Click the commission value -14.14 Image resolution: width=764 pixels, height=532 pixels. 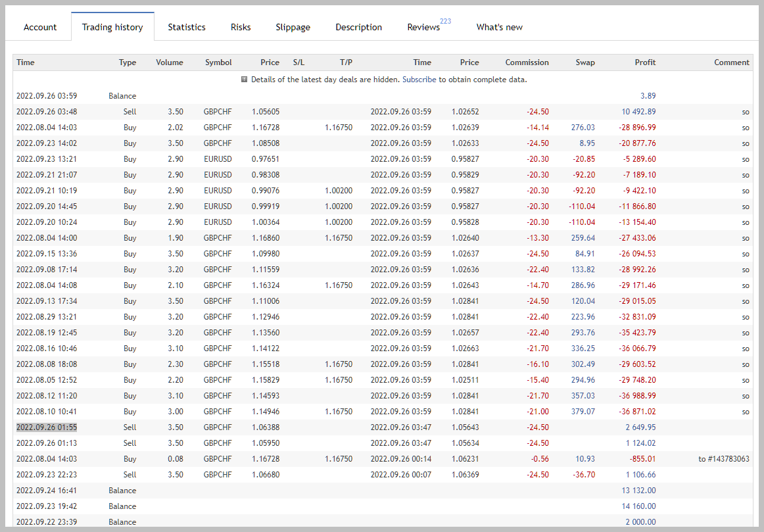[538, 128]
